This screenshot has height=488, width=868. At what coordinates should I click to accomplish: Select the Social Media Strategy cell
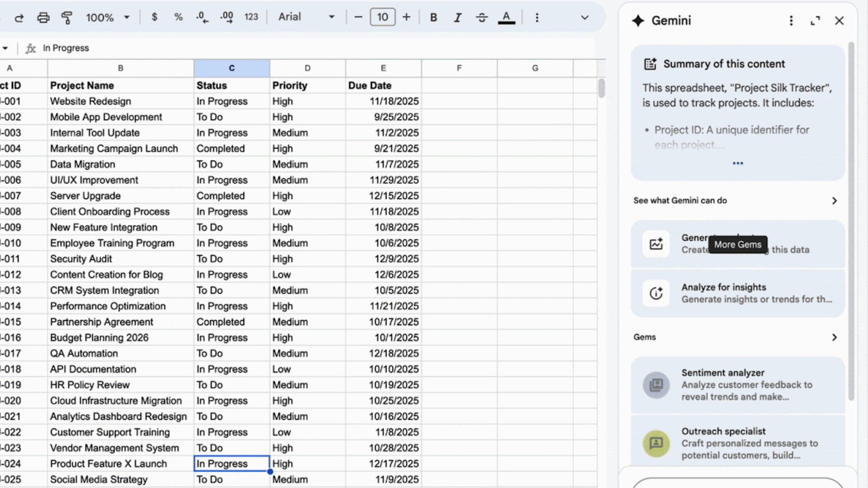pos(121,479)
